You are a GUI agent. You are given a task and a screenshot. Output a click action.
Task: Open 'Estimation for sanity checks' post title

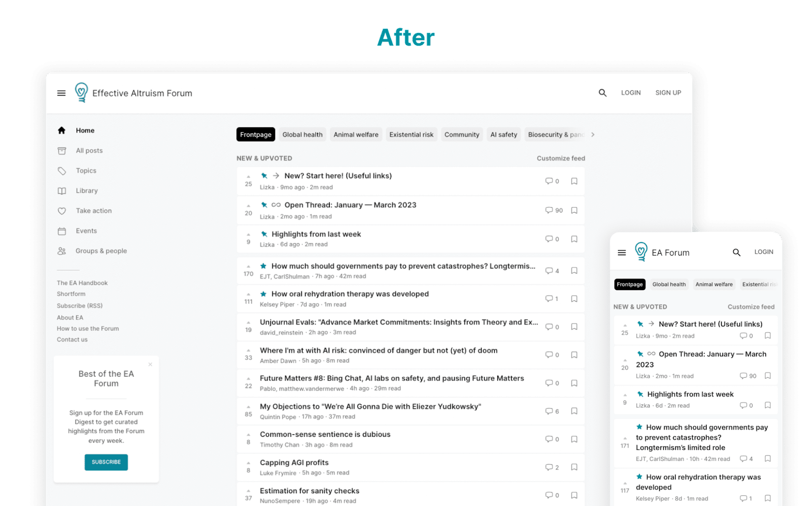310,491
